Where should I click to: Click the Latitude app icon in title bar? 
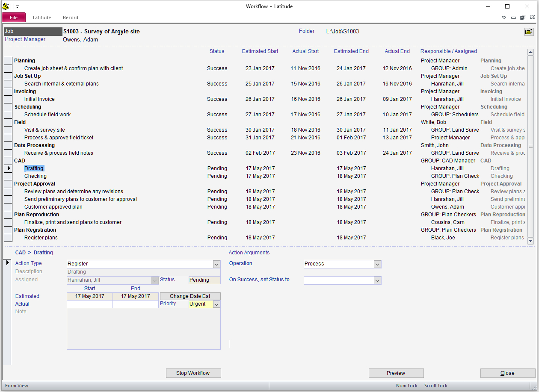[x=6, y=6]
